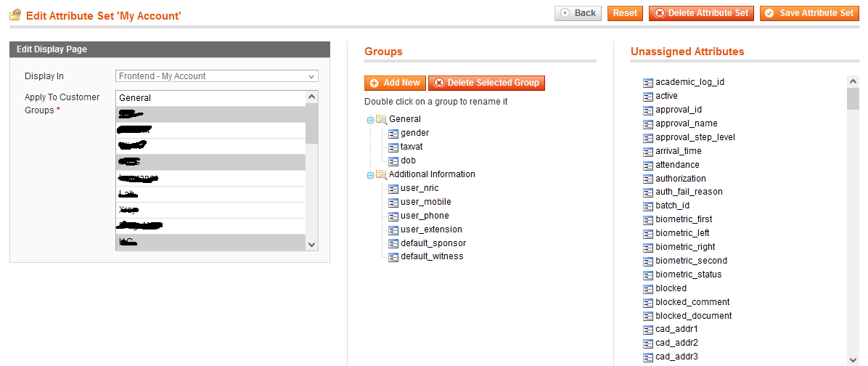This screenshot has width=868, height=366.
Task: Select General in customer groups list
Action: tap(210, 98)
